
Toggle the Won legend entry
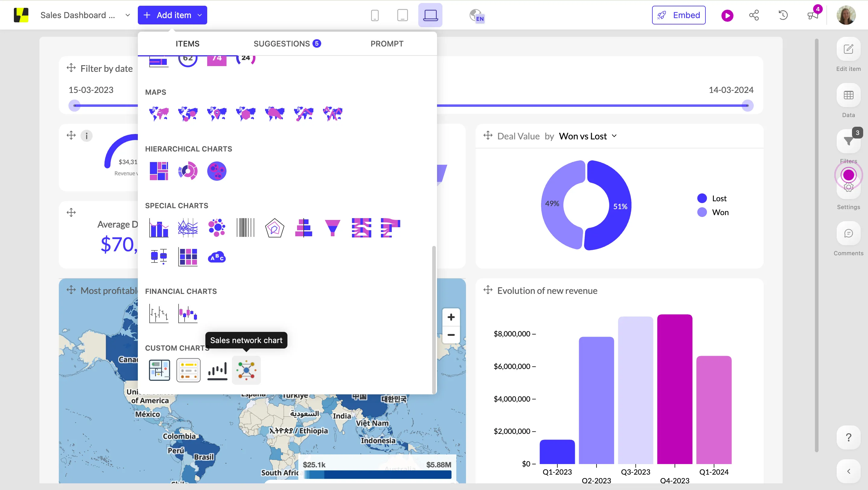(x=713, y=212)
